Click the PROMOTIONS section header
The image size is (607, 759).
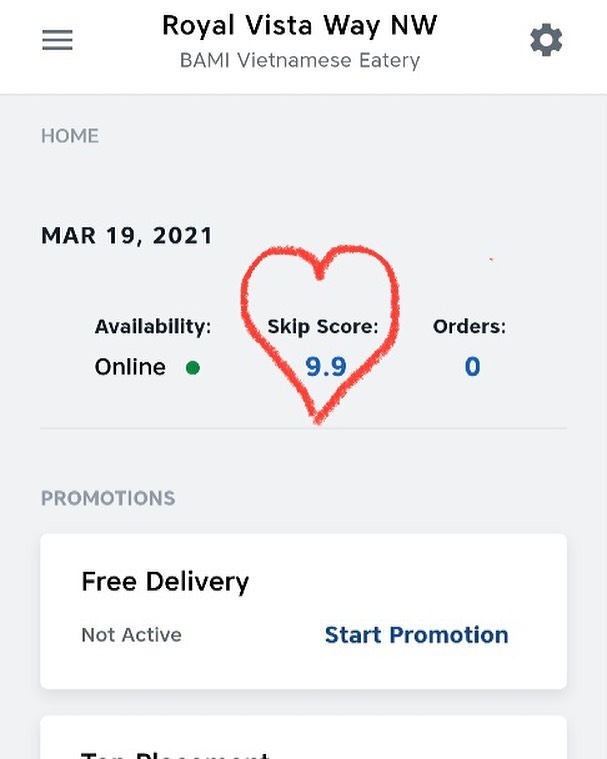(108, 498)
